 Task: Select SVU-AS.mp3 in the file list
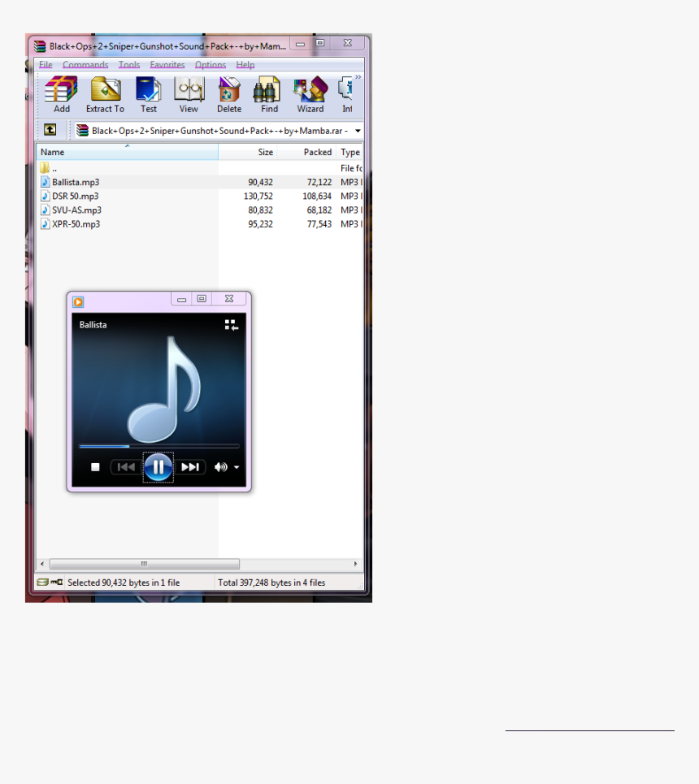tap(200, 210)
